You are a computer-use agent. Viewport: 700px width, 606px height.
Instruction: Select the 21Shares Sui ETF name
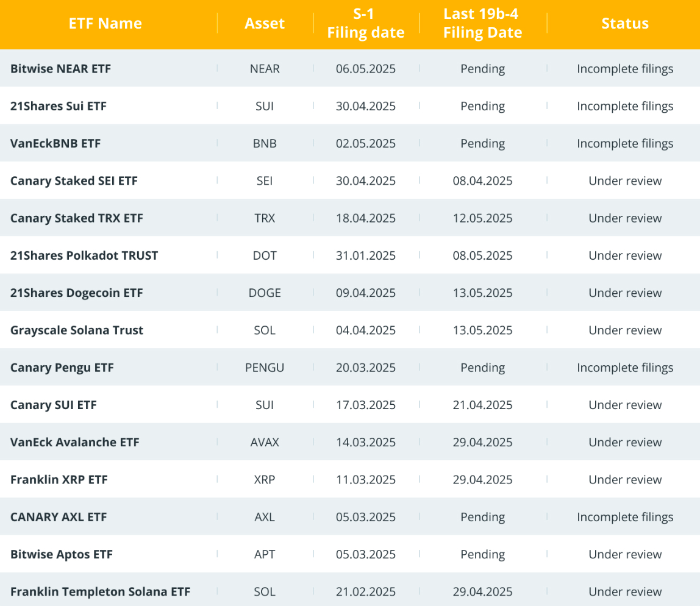pyautogui.click(x=59, y=106)
